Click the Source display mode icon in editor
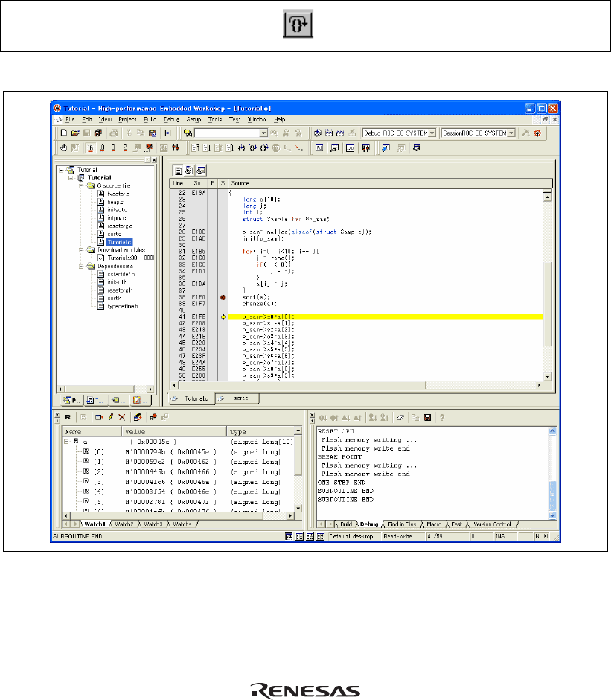611x700 pixels. 178,170
